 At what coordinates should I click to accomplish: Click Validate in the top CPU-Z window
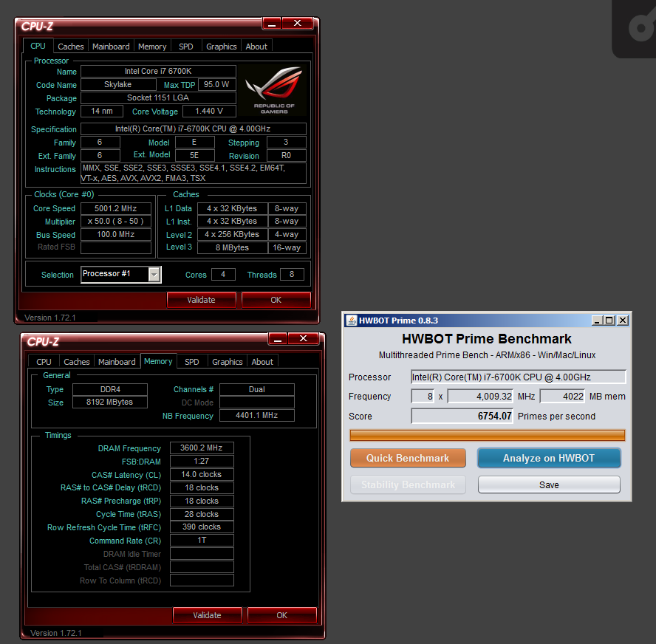[x=201, y=300]
